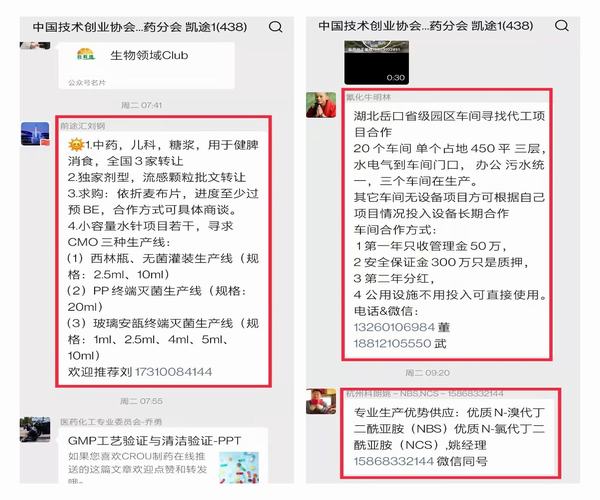Tap the child avatar beside the 湖北岳口 message
600x500 pixels.
[x=321, y=105]
